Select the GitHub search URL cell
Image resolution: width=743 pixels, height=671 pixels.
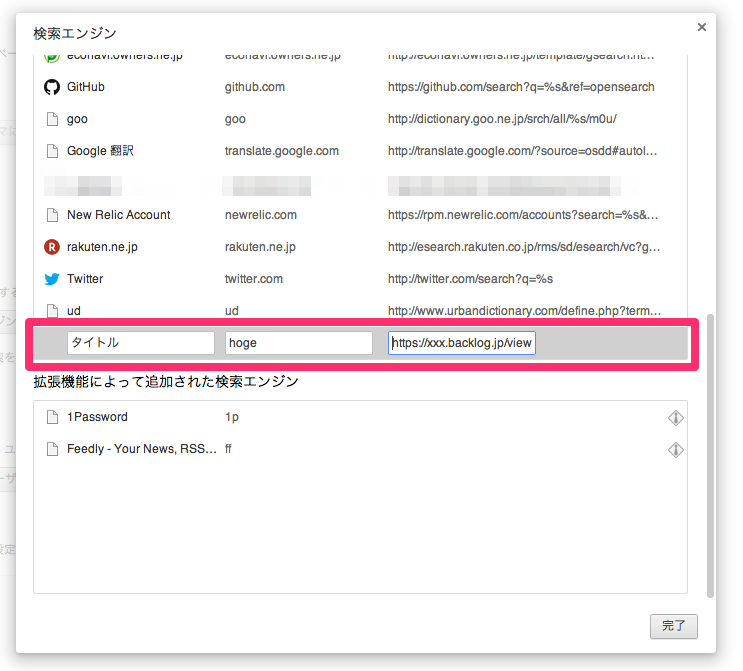click(521, 87)
